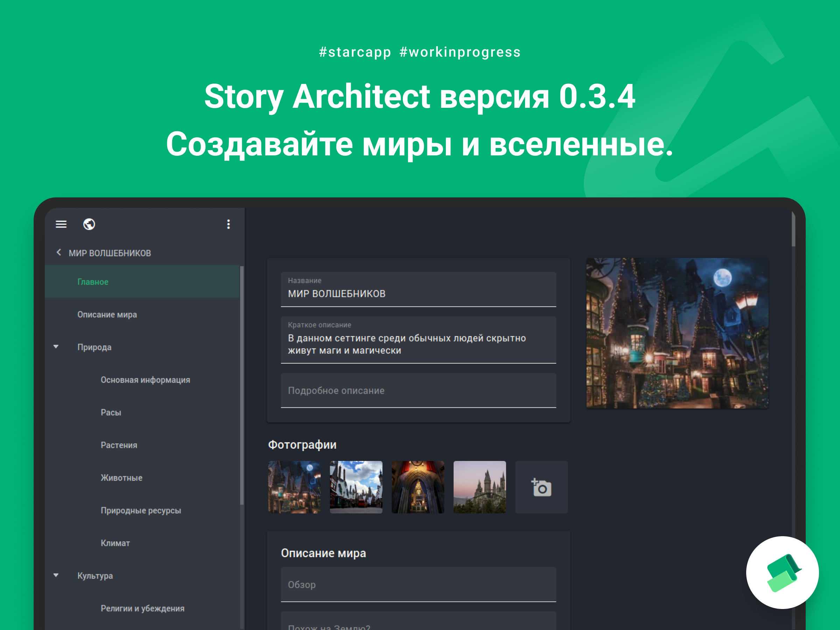
Task: Collapse the Культура section
Action: click(x=56, y=575)
